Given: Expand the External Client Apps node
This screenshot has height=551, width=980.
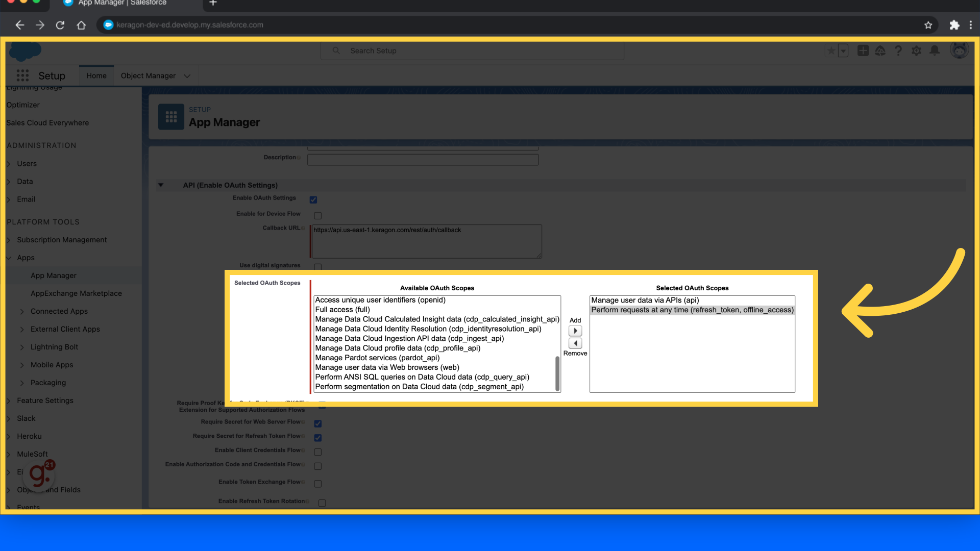Looking at the screenshot, I should (x=22, y=329).
